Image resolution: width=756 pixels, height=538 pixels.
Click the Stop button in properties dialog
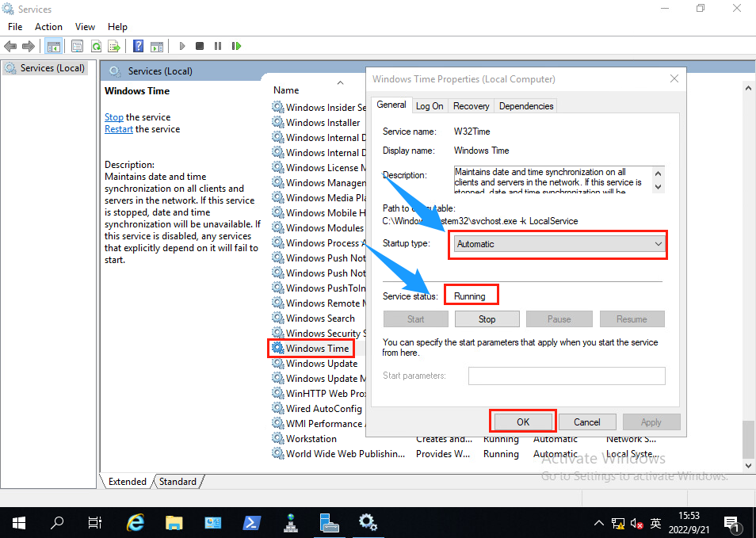pyautogui.click(x=487, y=319)
